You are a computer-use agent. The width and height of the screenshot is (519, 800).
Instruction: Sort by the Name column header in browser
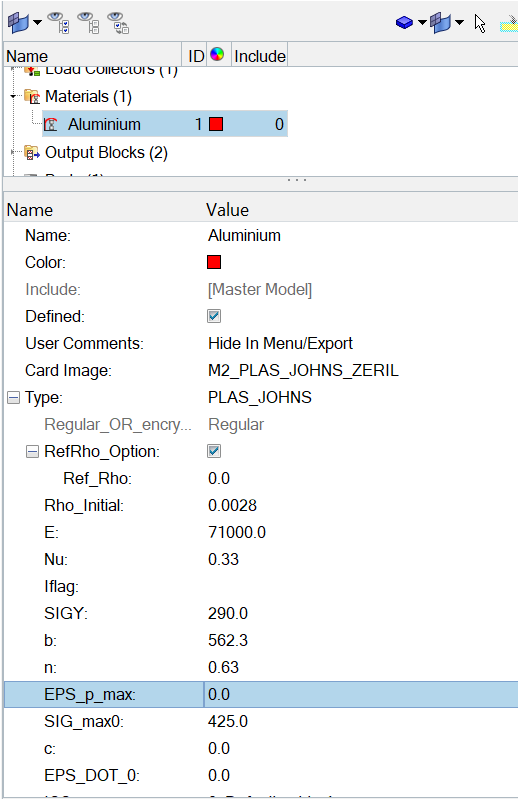click(x=93, y=56)
